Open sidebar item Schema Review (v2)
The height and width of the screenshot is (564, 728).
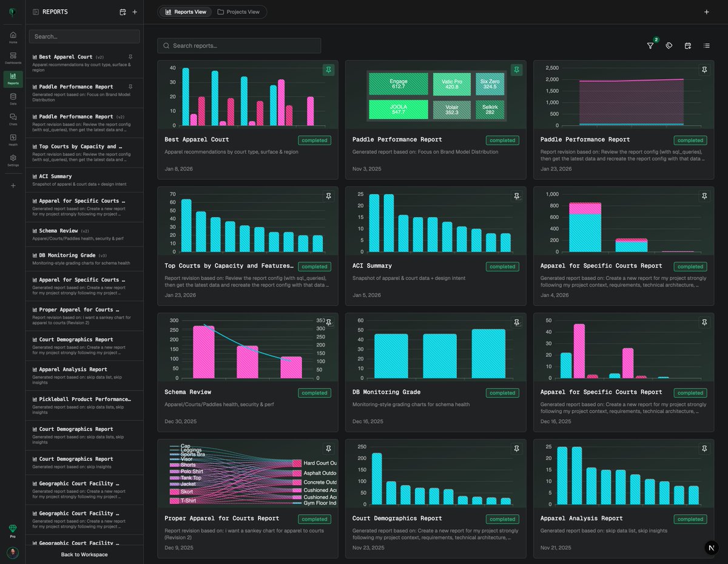coord(84,234)
